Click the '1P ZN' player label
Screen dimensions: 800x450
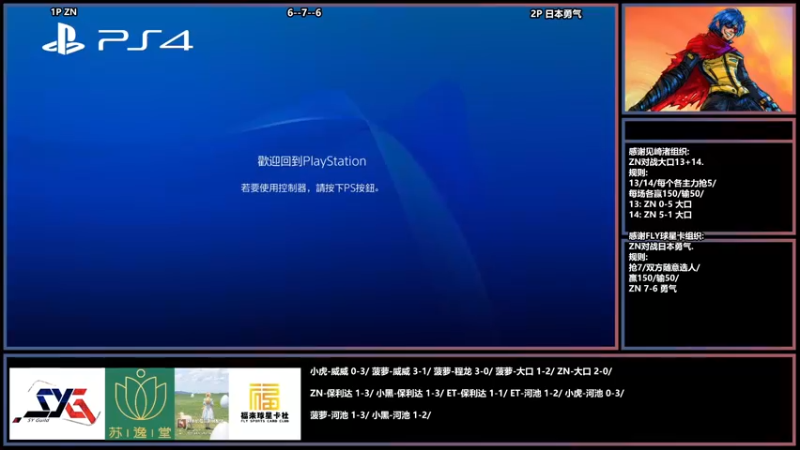tap(64, 12)
